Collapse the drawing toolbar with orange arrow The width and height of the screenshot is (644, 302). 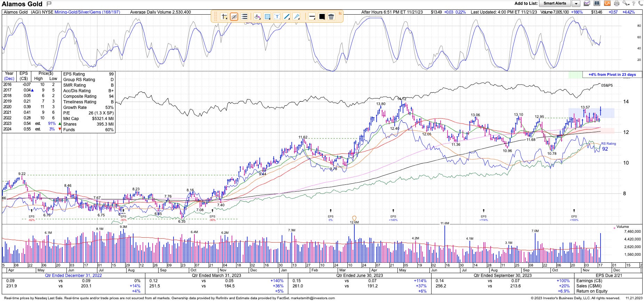pyautogui.click(x=340, y=13)
